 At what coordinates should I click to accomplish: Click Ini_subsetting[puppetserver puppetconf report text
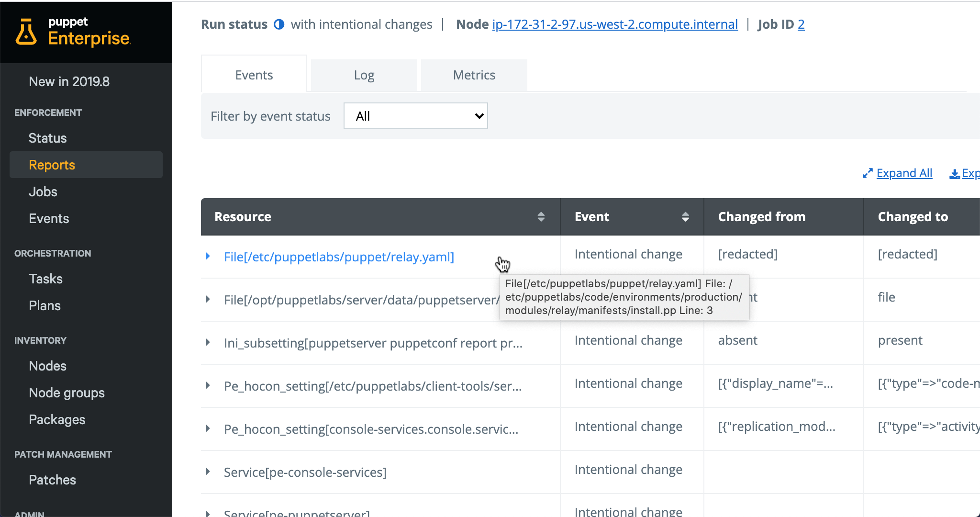point(373,343)
